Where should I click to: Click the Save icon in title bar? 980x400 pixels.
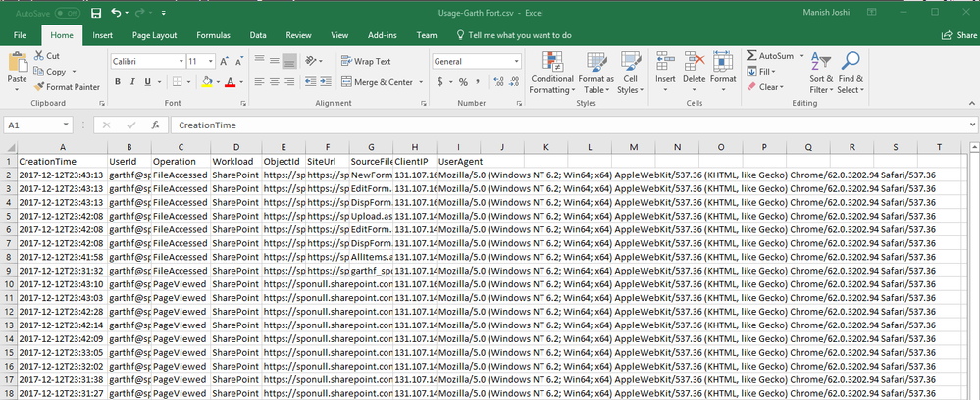pos(95,14)
